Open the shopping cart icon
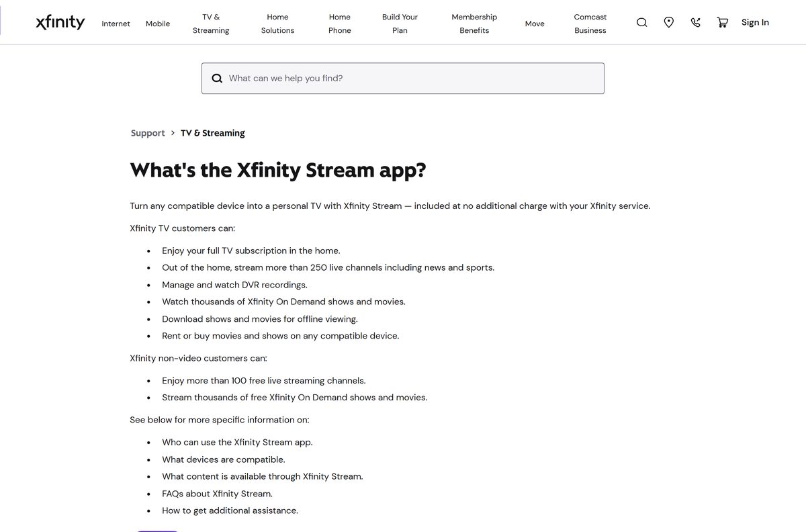Viewport: 806px width, 532px height. [723, 22]
